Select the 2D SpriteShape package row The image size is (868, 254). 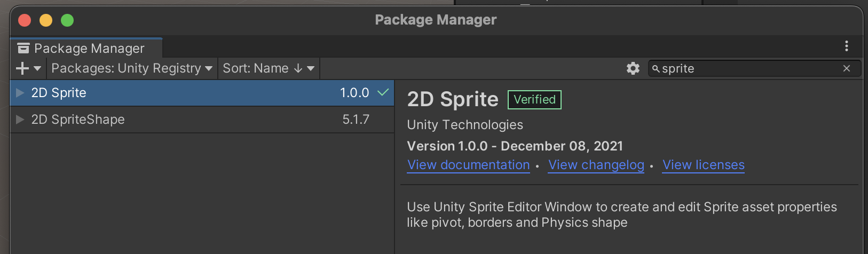tap(202, 120)
